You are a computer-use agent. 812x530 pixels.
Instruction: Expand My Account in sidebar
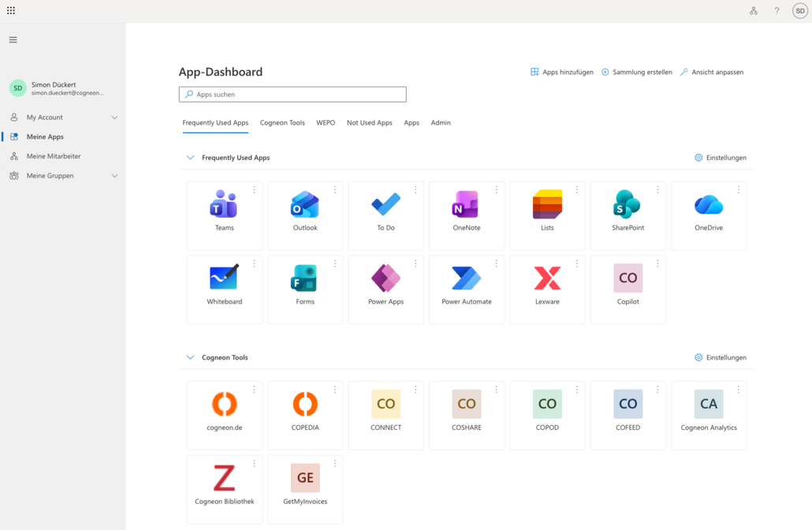(x=114, y=118)
